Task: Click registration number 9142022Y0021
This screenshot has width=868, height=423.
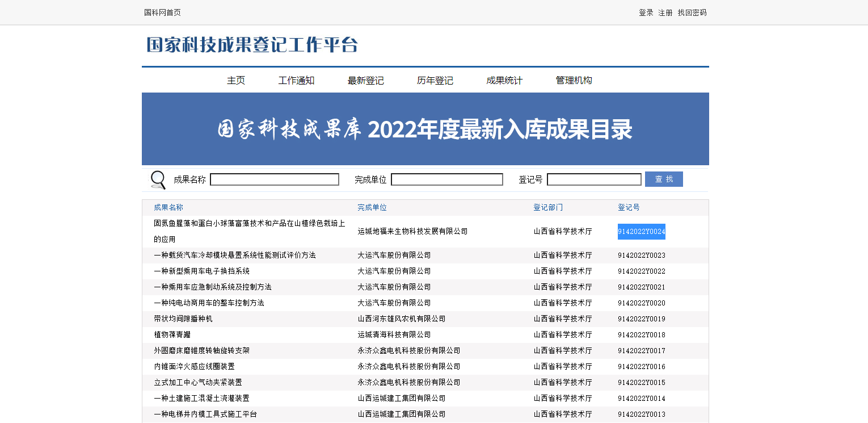Action: [x=642, y=287]
